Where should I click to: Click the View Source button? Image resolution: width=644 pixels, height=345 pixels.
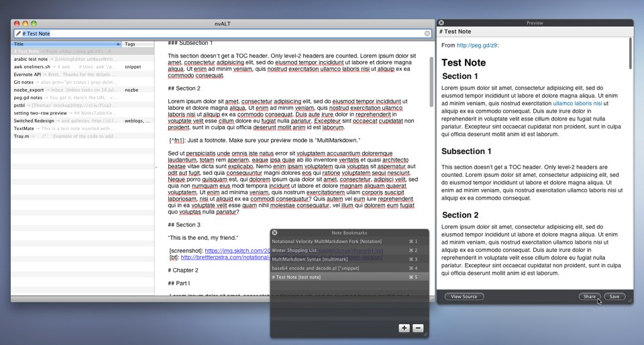(464, 296)
